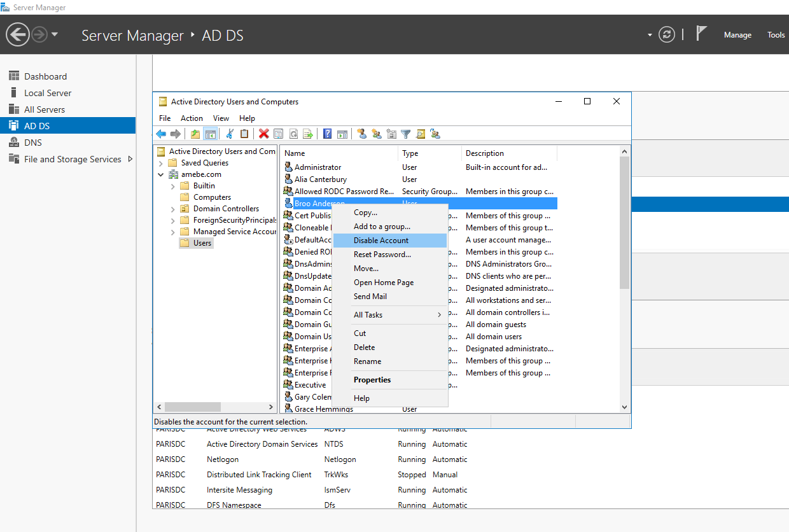The width and height of the screenshot is (789, 532).
Task: Sort by Description column header
Action: tap(509, 153)
